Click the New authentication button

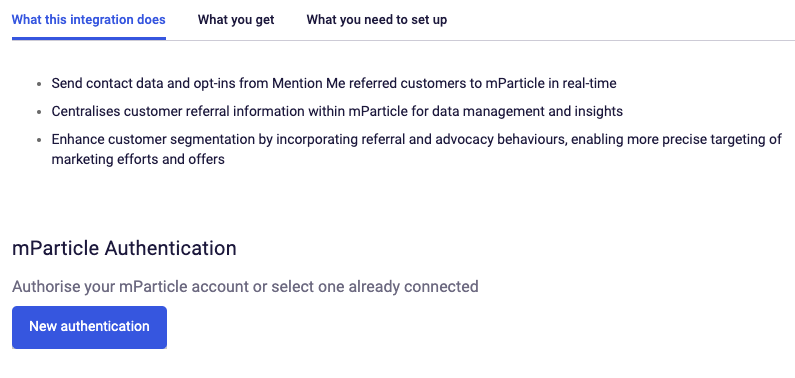point(89,327)
